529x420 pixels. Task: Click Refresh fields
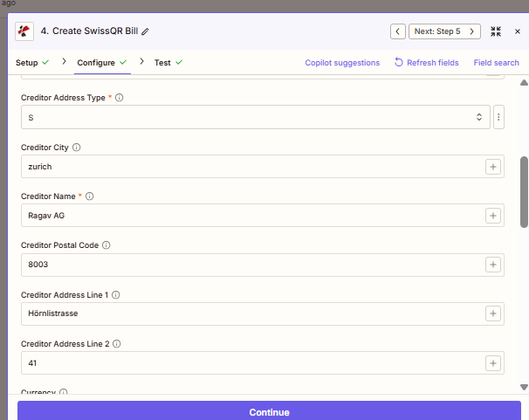point(427,63)
